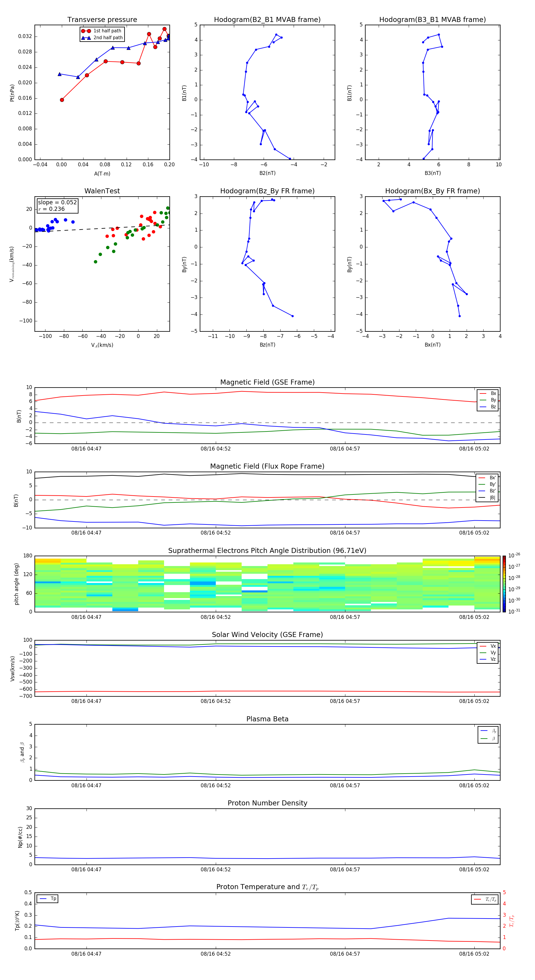The image size is (535, 980).
Task: Click the |B| legend entry in the Flux Rope plot
Action: tap(487, 498)
